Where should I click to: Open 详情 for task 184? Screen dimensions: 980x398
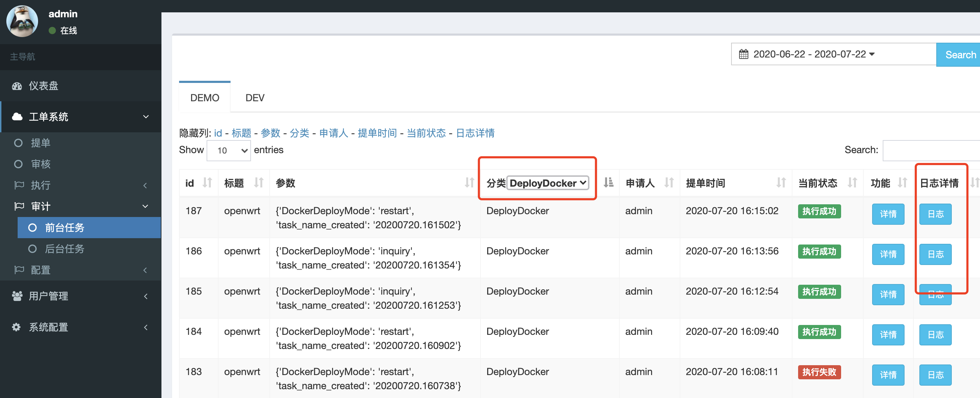coord(888,335)
